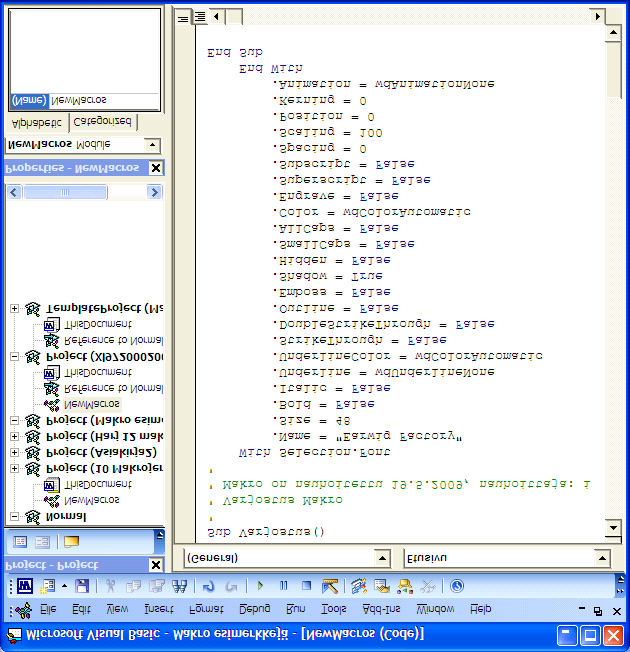
Task: Open the Insert menu
Action: click(159, 610)
